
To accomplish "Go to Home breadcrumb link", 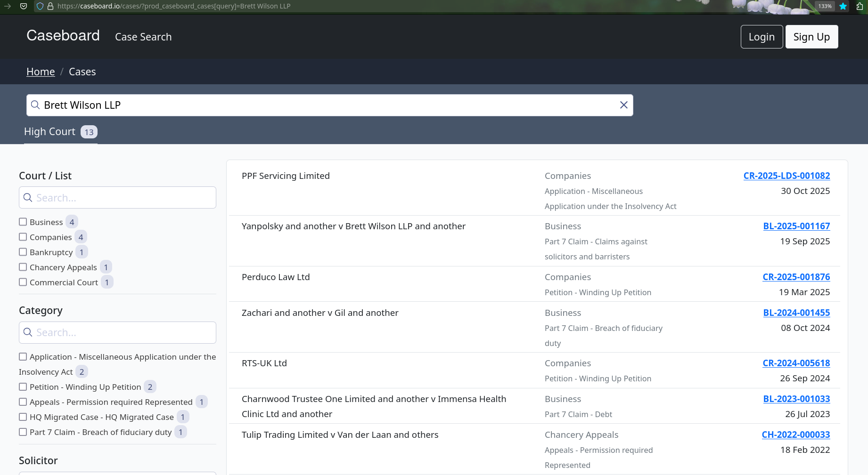I will click(x=41, y=72).
